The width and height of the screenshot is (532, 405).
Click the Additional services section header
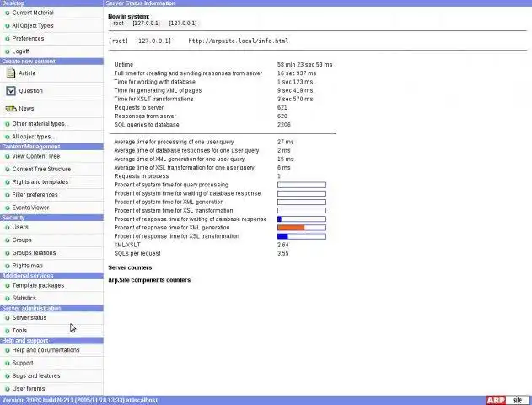[x=51, y=276]
